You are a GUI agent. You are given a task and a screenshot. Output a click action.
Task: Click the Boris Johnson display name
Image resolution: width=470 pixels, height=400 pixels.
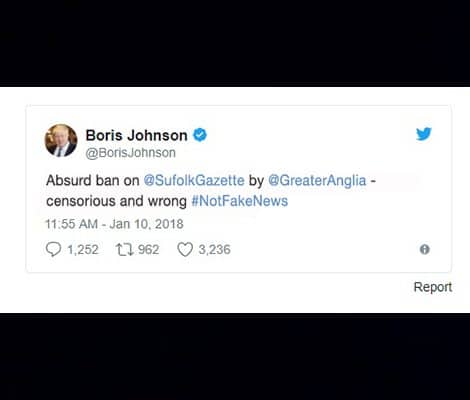click(136, 135)
